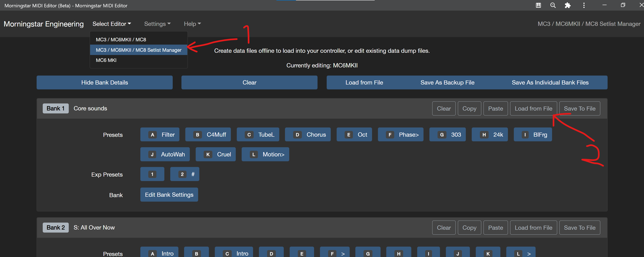This screenshot has width=644, height=257.
Task: Clear Bank 2 S: All Over Now
Action: [444, 227]
